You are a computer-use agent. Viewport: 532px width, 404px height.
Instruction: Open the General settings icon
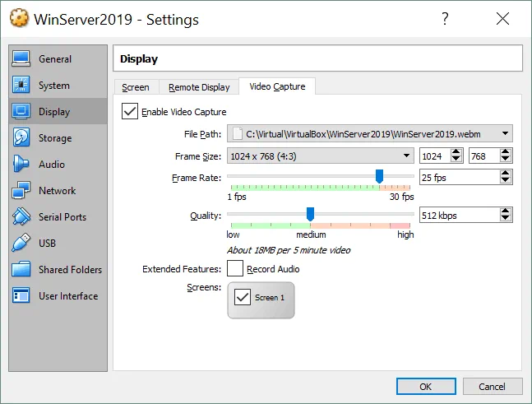click(21, 59)
